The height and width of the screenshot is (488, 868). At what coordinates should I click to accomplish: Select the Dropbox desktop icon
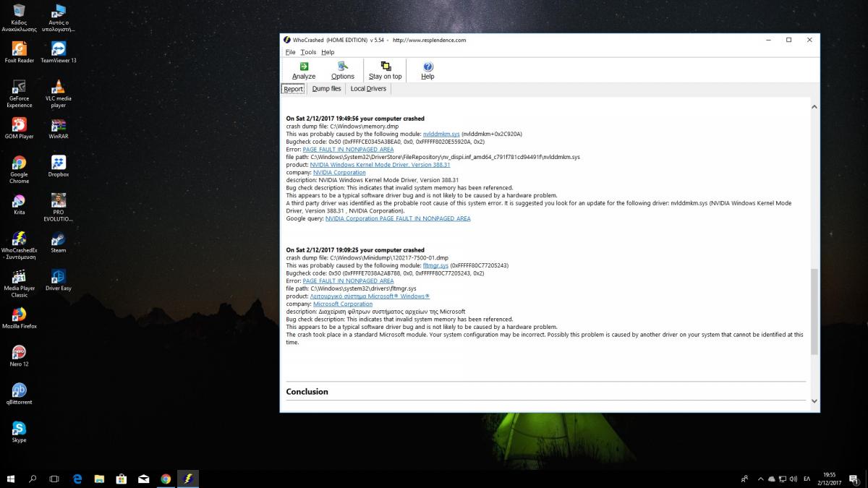59,166
